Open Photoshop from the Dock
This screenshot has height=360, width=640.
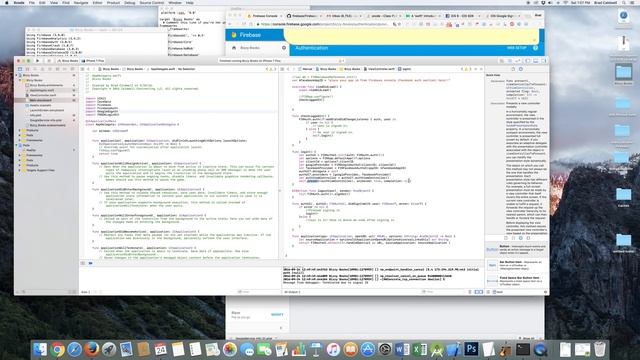[x=471, y=349]
